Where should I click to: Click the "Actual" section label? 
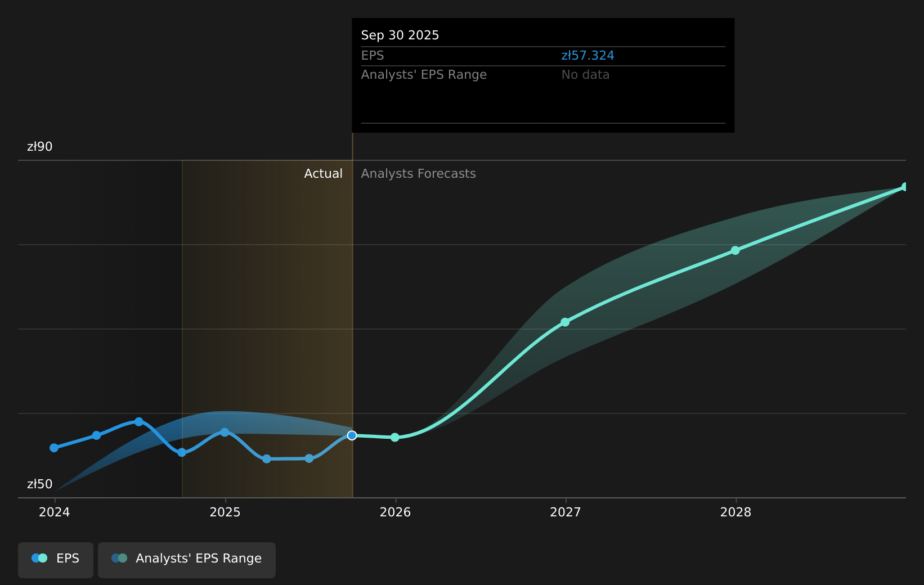click(x=323, y=174)
